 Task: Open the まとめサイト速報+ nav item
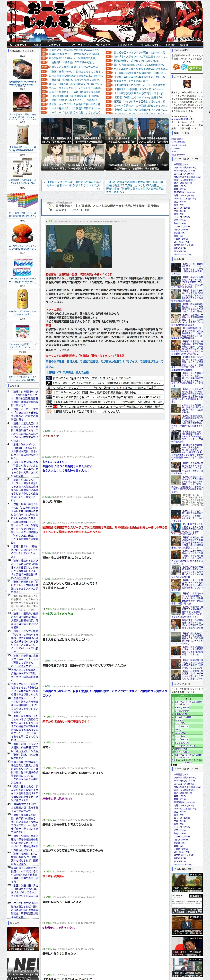click(150, 45)
